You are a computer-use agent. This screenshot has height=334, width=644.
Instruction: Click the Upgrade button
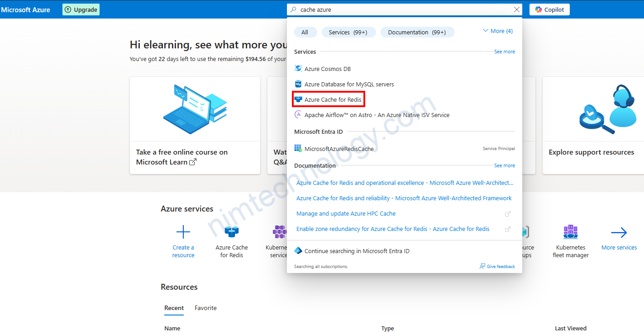pos(81,9)
